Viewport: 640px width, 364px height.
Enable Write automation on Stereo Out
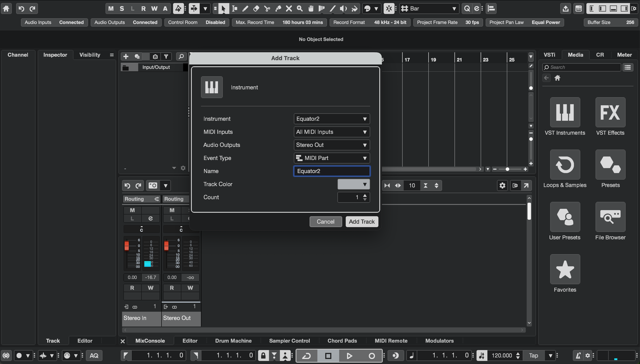point(190,288)
